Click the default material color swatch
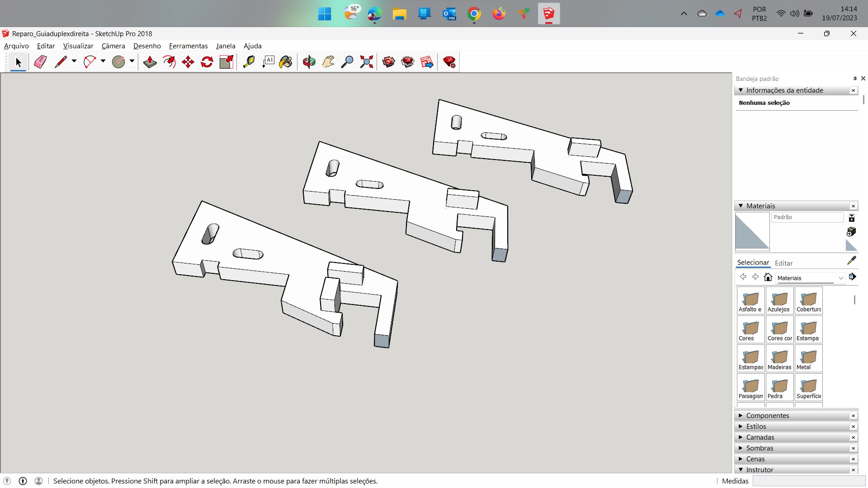This screenshot has height=488, width=868. click(x=752, y=231)
